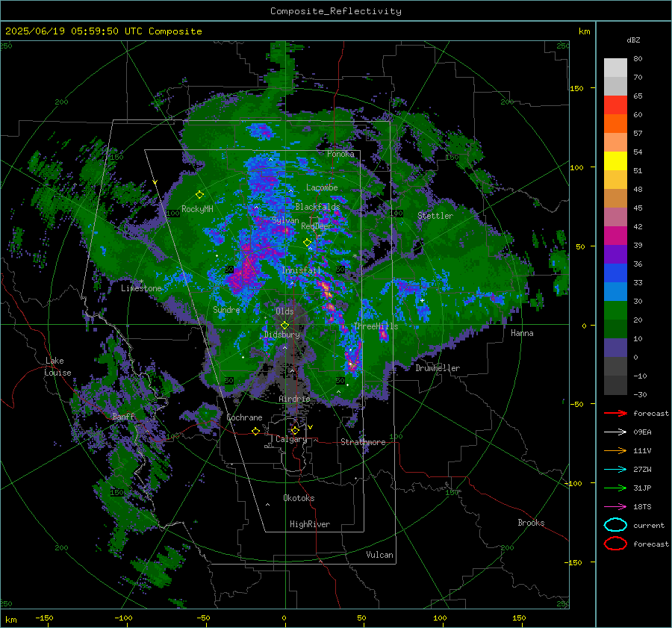Click the Strathmore town label
This screenshot has width=672, height=628.
[x=363, y=442]
